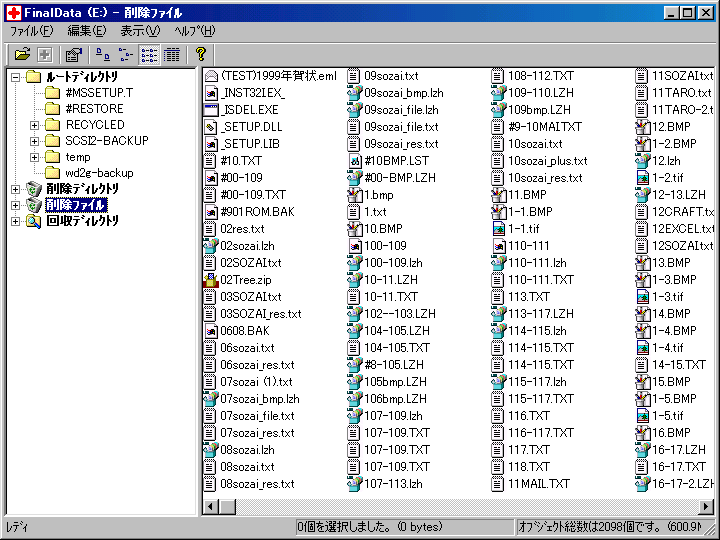720x540 pixels.
Task: Select the 1.bmp image icon
Action: pyautogui.click(x=354, y=195)
